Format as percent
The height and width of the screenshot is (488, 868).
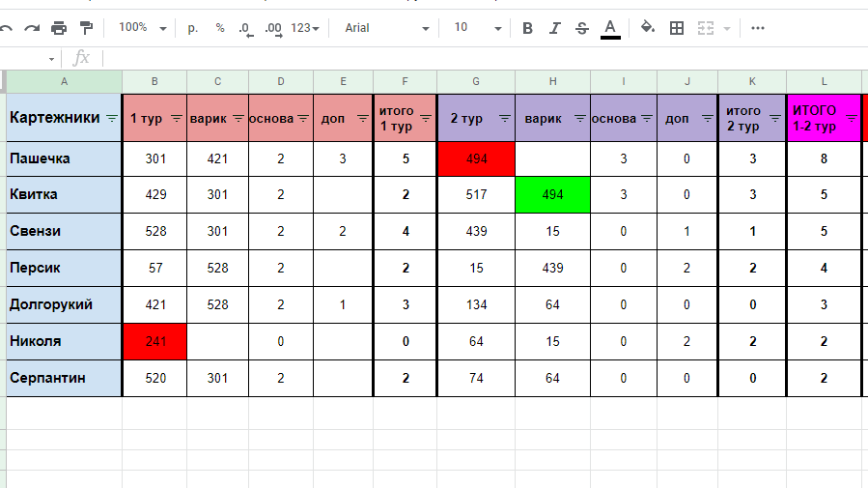point(220,28)
